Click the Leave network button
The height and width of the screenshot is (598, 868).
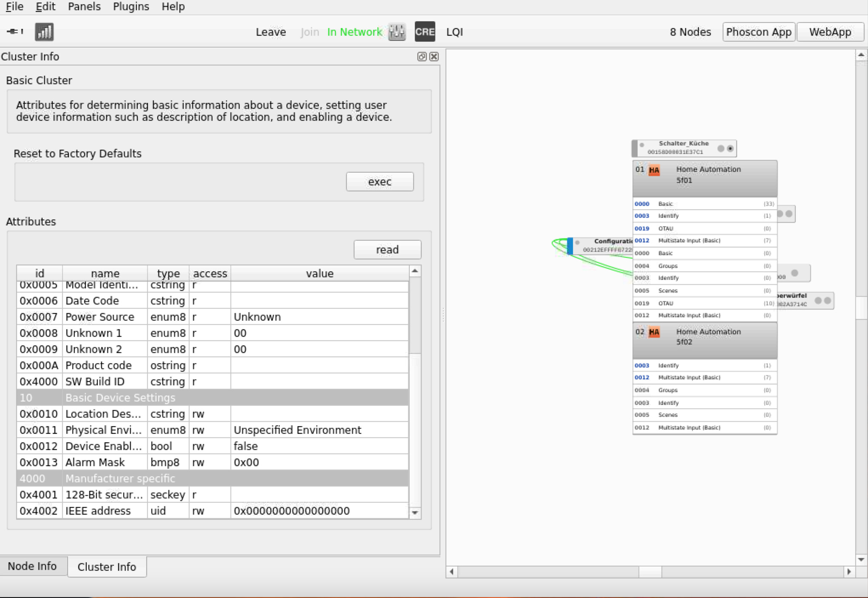271,32
